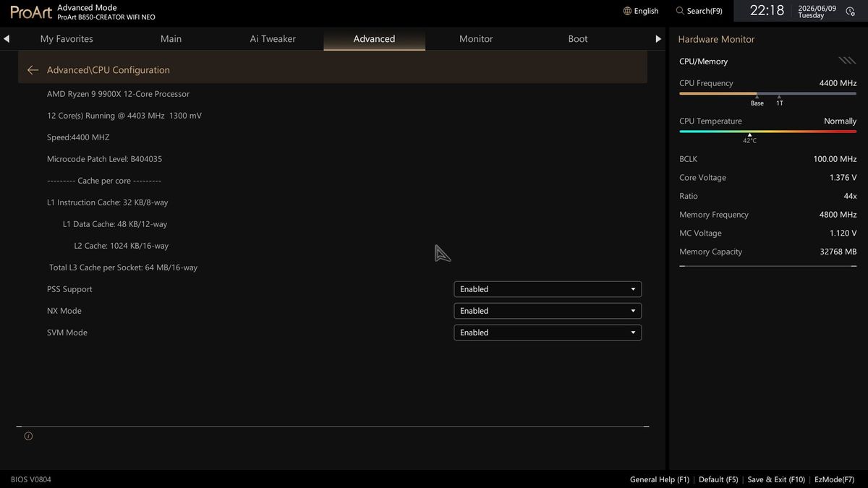Click Default (F5) button
The height and width of the screenshot is (488, 868).
click(718, 479)
